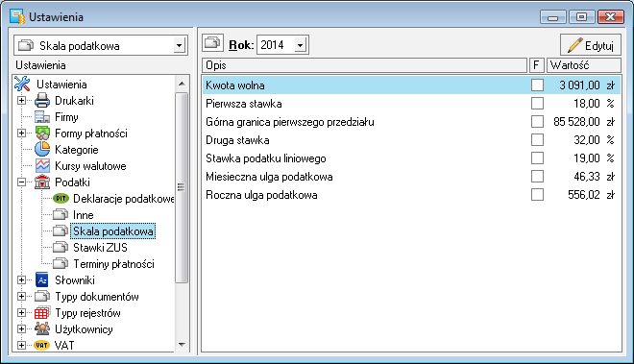
Task: Select the Pierwsza stawka row
Action: [x=411, y=104]
